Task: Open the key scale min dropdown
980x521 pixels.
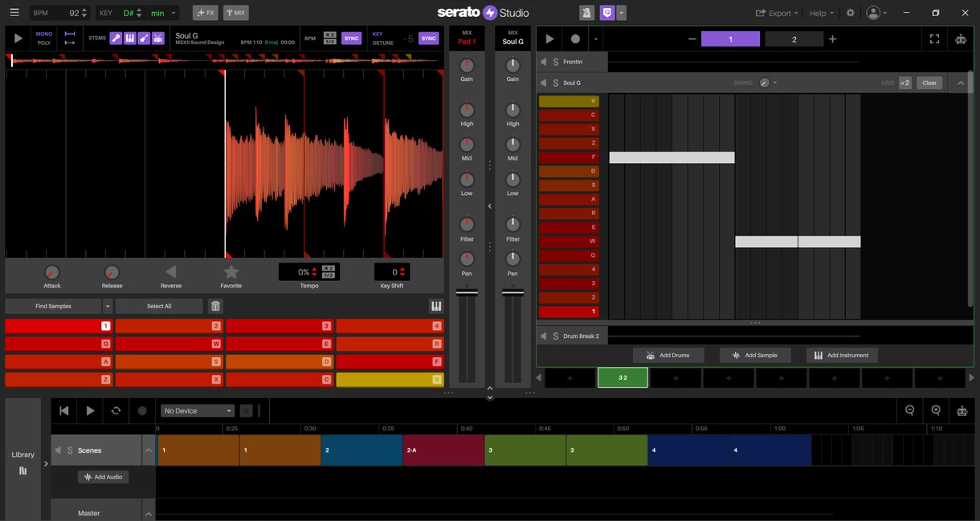Action: tap(163, 13)
